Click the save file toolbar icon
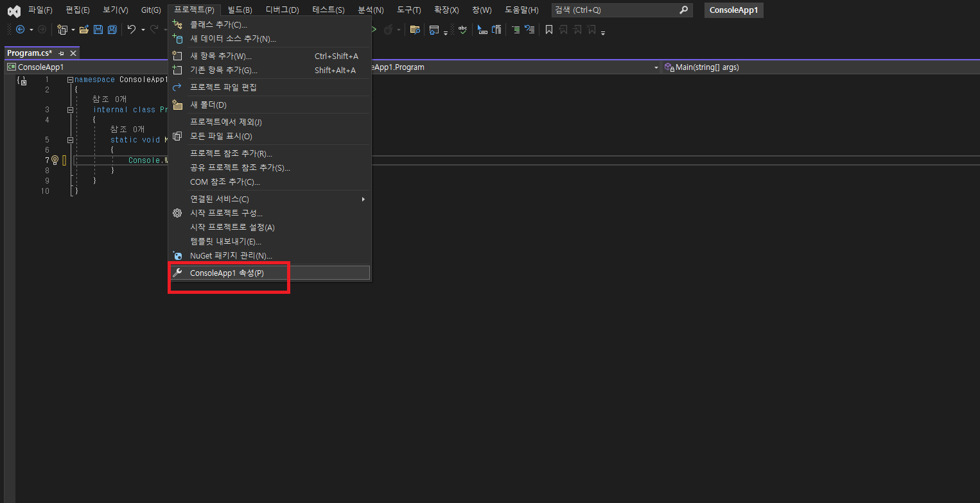This screenshot has width=980, height=503. click(x=98, y=30)
